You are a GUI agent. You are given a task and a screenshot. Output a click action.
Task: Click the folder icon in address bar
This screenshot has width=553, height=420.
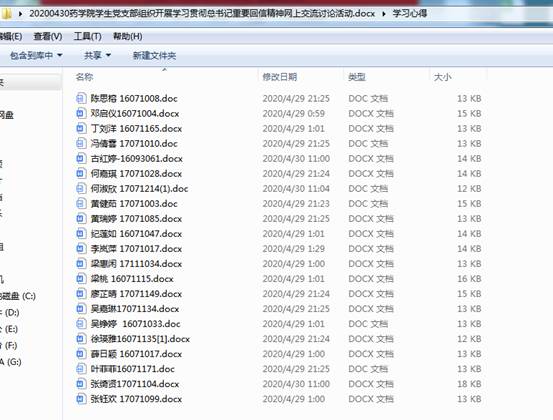pyautogui.click(x=7, y=14)
